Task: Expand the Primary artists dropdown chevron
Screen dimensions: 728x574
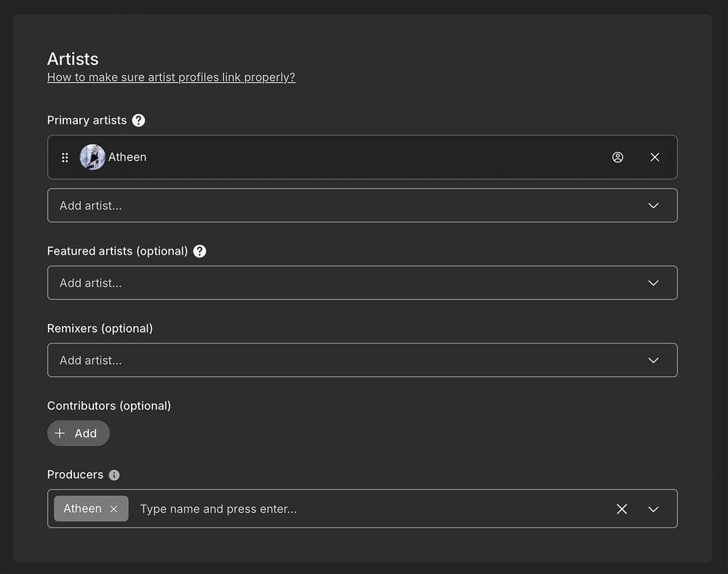Action: tap(653, 206)
